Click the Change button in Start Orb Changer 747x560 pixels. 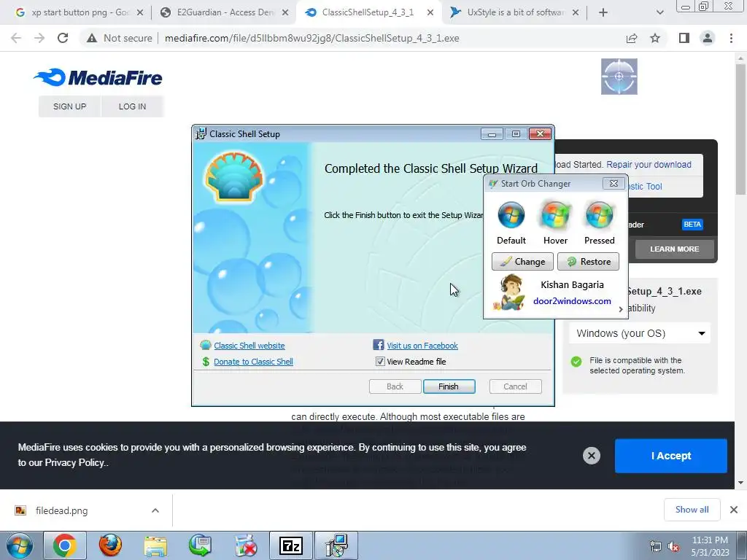(522, 262)
